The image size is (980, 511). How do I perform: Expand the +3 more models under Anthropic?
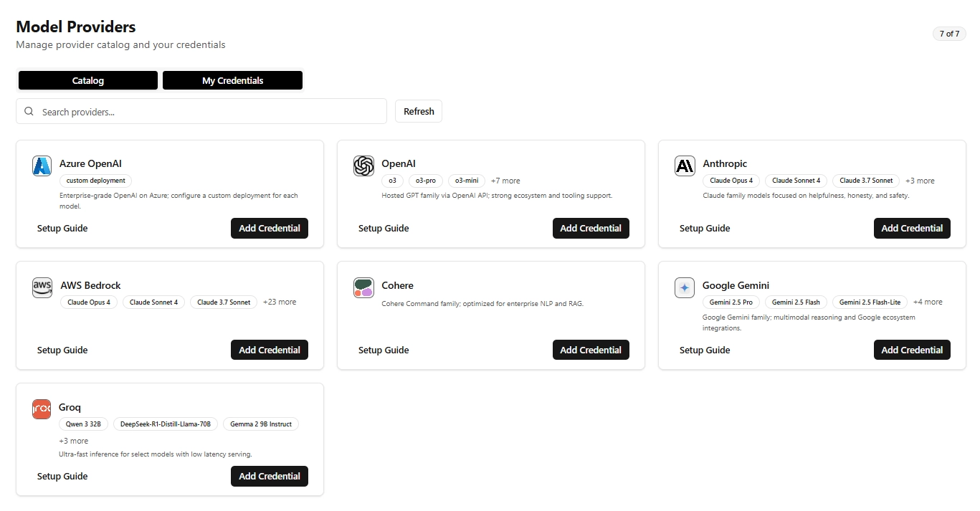pos(920,181)
